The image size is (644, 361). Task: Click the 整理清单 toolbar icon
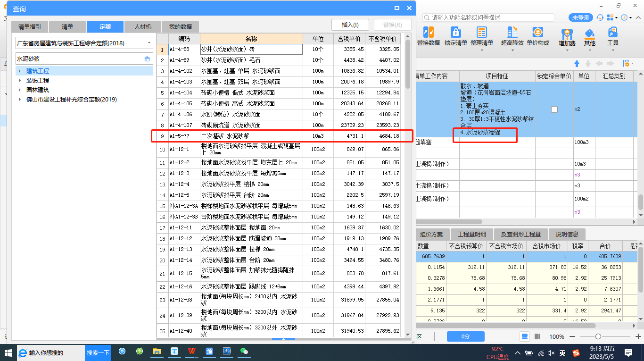(481, 32)
